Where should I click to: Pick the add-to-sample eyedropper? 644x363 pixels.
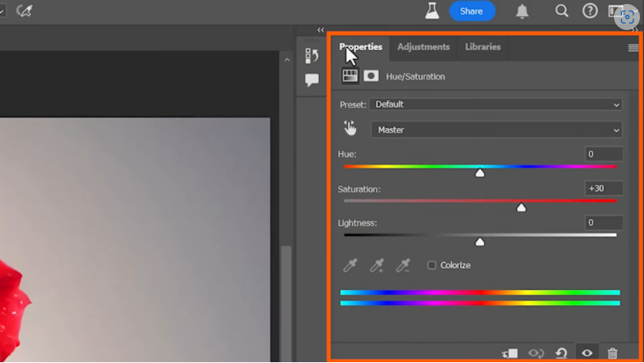376,266
